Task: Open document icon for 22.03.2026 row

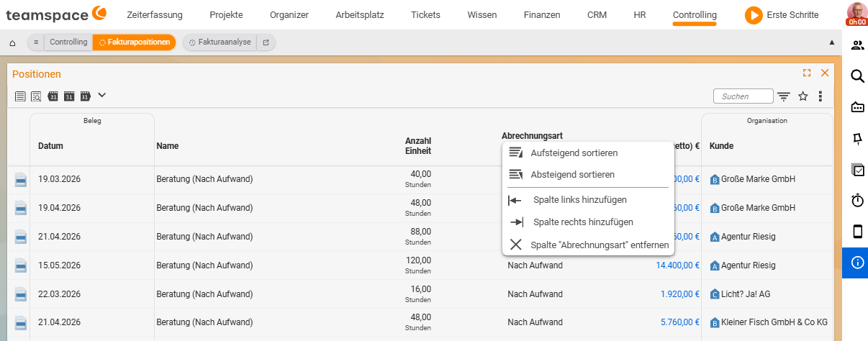Action: pos(21,294)
